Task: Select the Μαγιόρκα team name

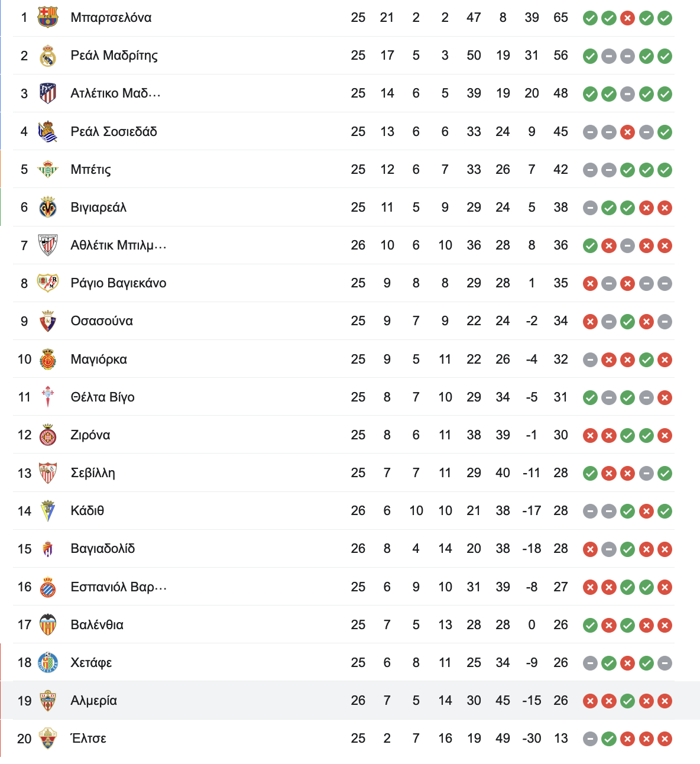Action: coord(99,359)
